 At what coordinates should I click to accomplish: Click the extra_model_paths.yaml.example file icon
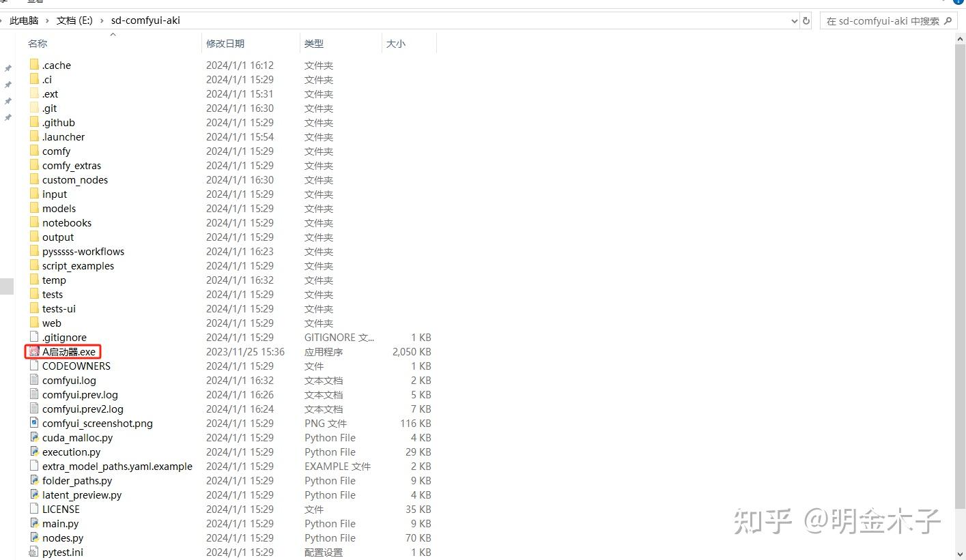point(34,466)
